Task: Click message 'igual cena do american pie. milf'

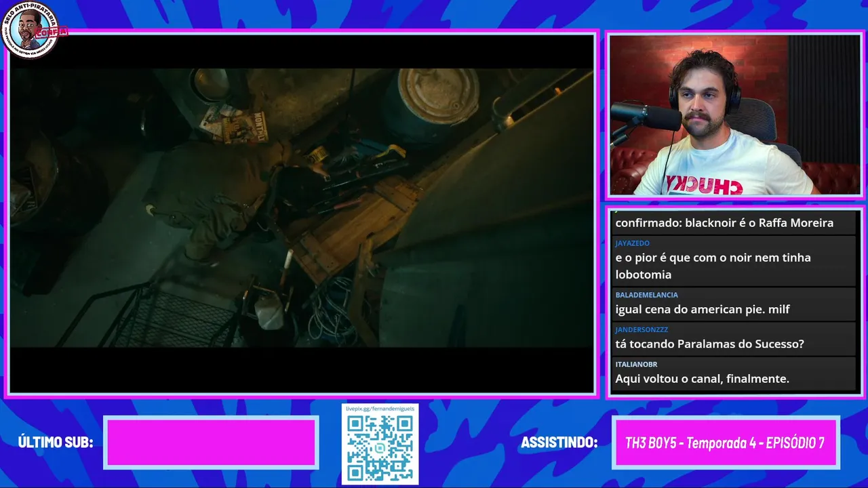Action: 703,310
